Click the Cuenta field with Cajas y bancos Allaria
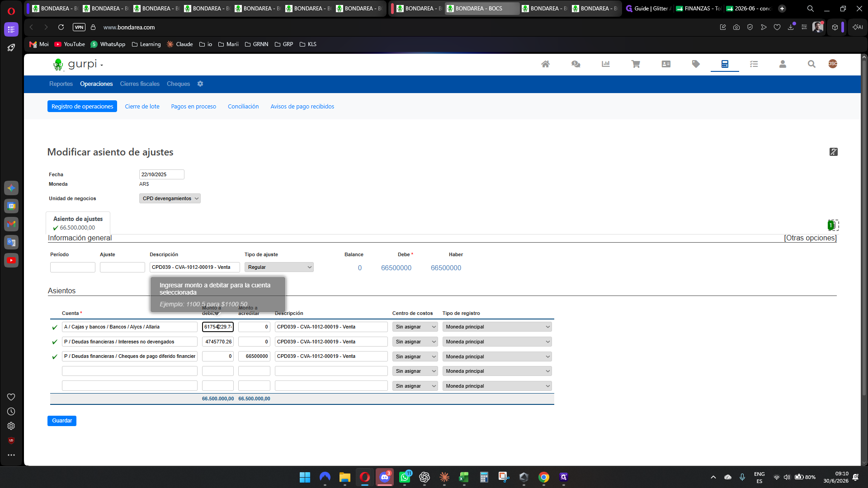This screenshot has height=488, width=868. coord(130,327)
